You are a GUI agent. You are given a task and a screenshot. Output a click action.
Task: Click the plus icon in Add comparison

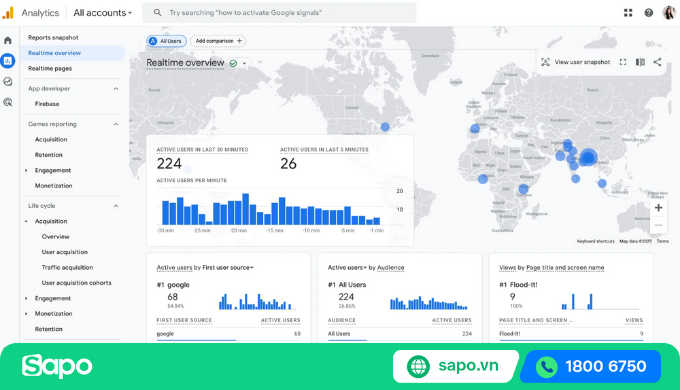[239, 41]
